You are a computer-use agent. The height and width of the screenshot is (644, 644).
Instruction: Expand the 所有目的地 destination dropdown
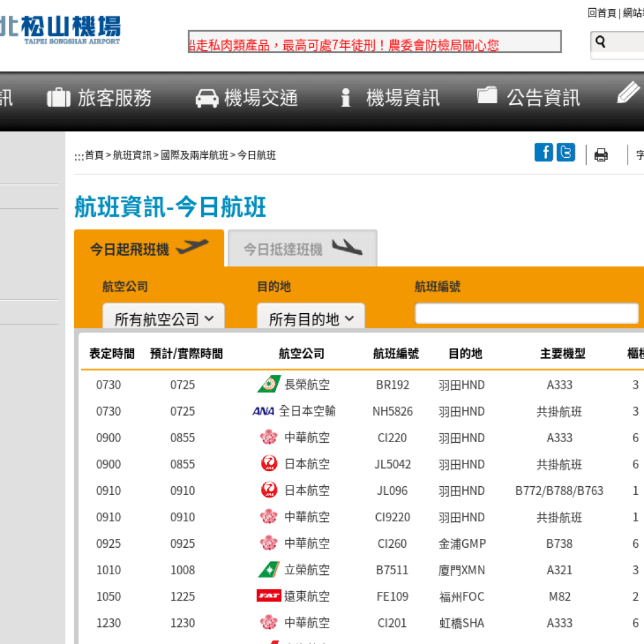[x=311, y=318]
